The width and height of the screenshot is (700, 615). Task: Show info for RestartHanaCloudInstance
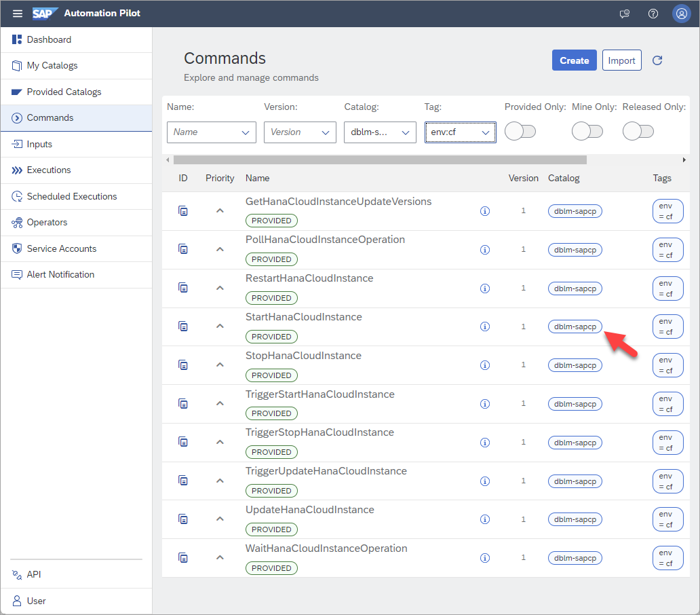pyautogui.click(x=485, y=288)
